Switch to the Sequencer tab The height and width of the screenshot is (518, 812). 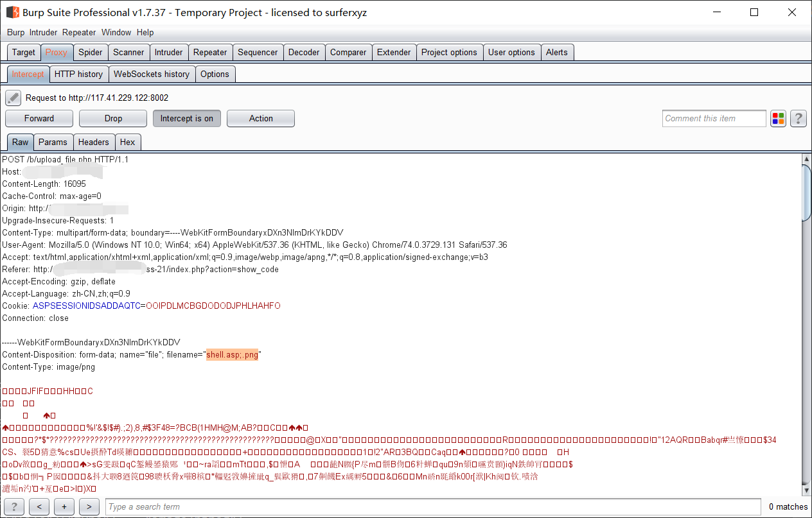258,53
